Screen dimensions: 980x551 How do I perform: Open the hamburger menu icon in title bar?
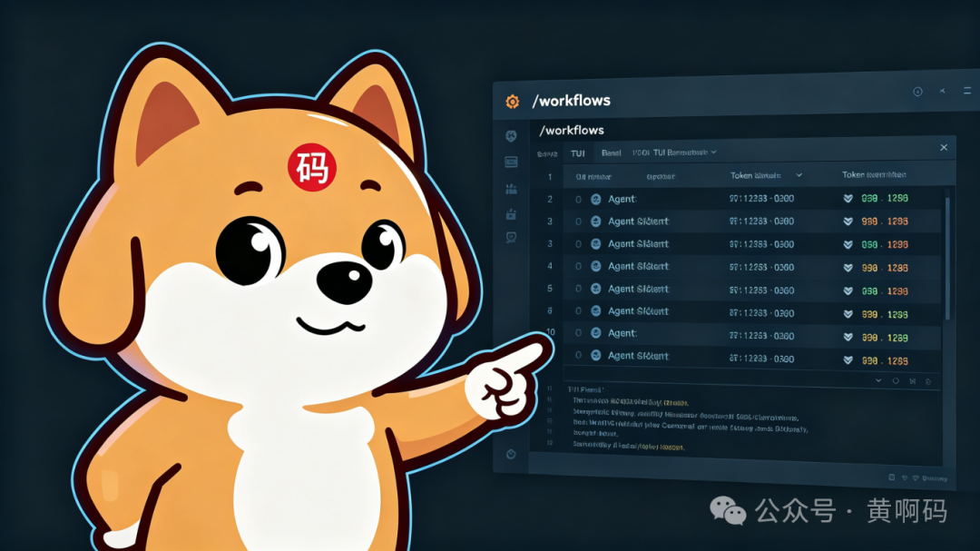pos(967,91)
